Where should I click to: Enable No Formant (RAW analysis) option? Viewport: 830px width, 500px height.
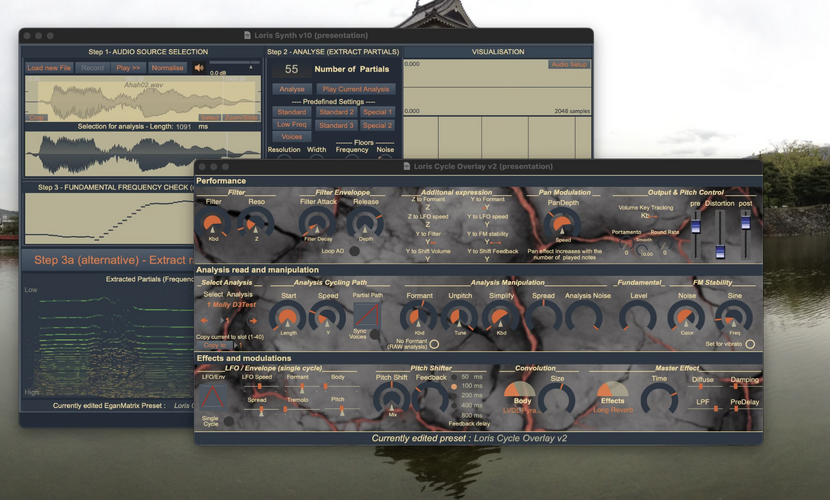[434, 344]
